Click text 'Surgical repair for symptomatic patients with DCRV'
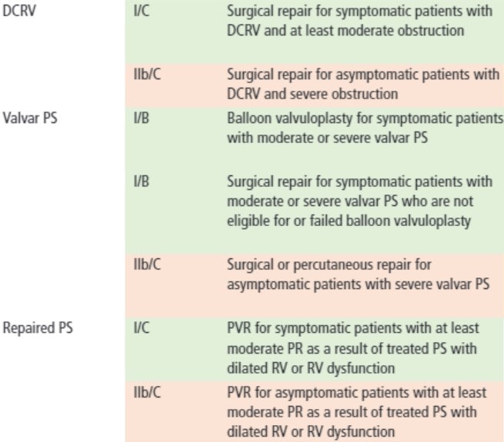 click(x=359, y=21)
